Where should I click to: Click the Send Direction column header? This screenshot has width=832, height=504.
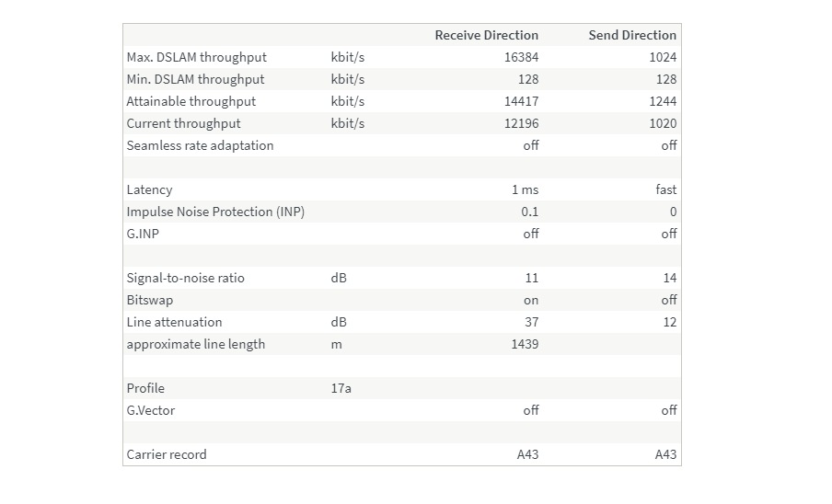[632, 35]
